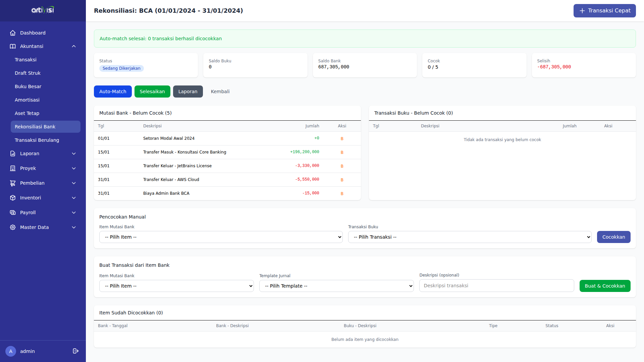Click the Kembali link
This screenshot has height=362, width=644.
[x=220, y=92]
